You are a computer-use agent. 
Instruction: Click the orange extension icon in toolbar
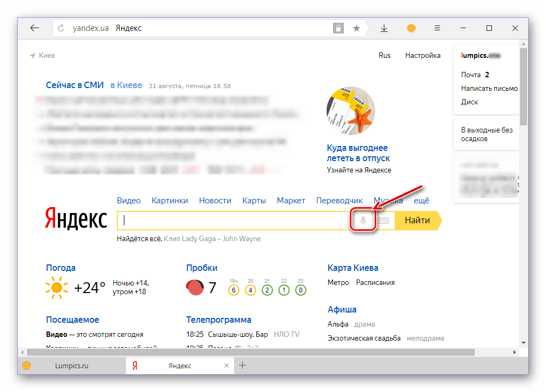[411, 28]
